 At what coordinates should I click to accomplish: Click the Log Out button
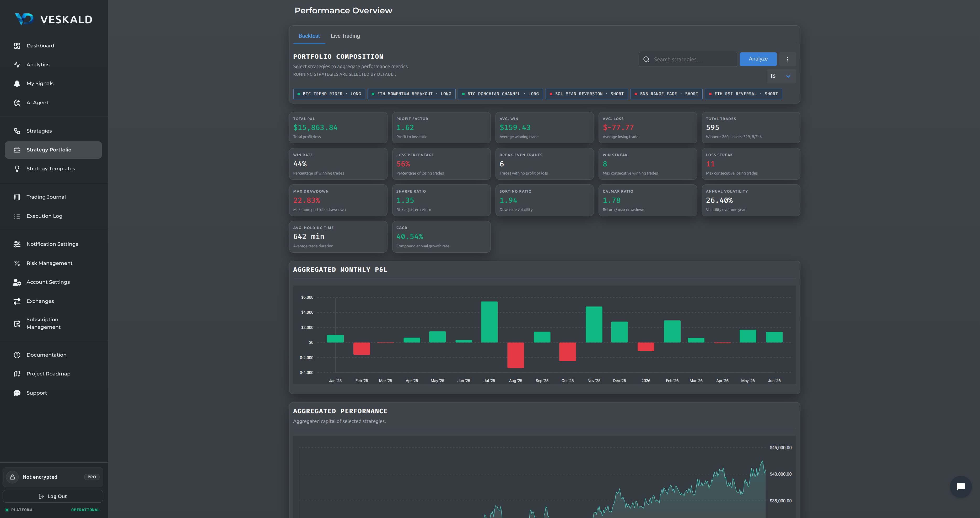[53, 496]
